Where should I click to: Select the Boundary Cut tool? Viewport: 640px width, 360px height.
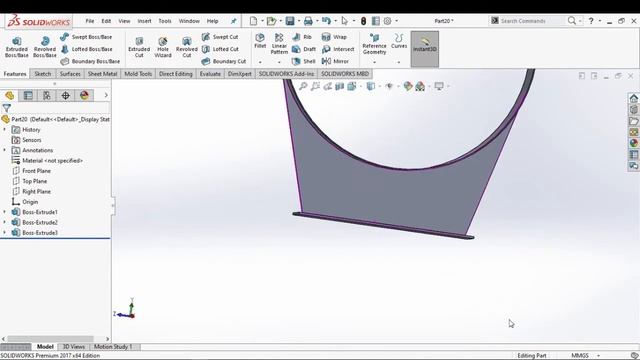pos(224,61)
